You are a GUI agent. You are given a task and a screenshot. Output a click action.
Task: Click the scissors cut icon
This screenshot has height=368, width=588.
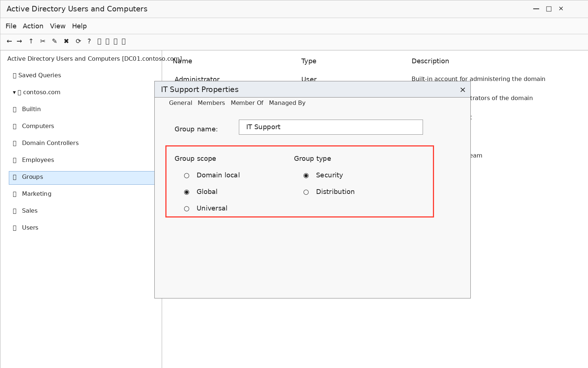point(43,41)
